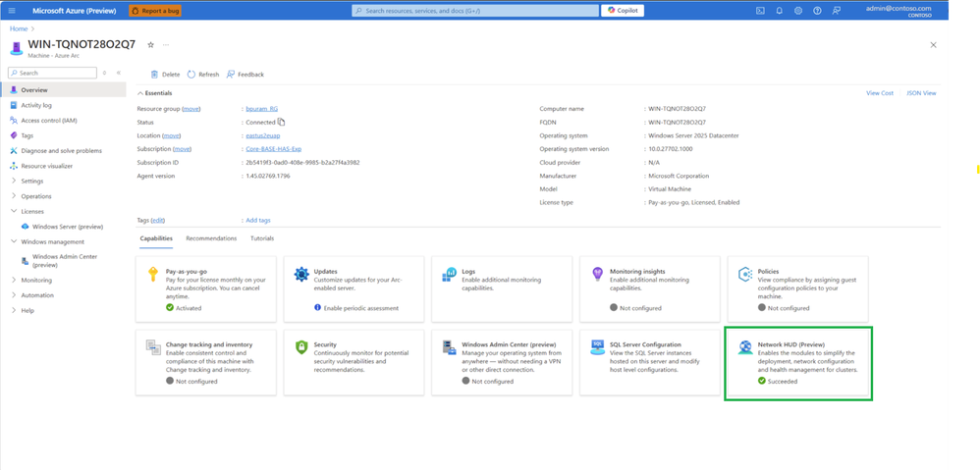This screenshot has width=980, height=470.
Task: Expand the Operations menu group
Action: (x=15, y=196)
